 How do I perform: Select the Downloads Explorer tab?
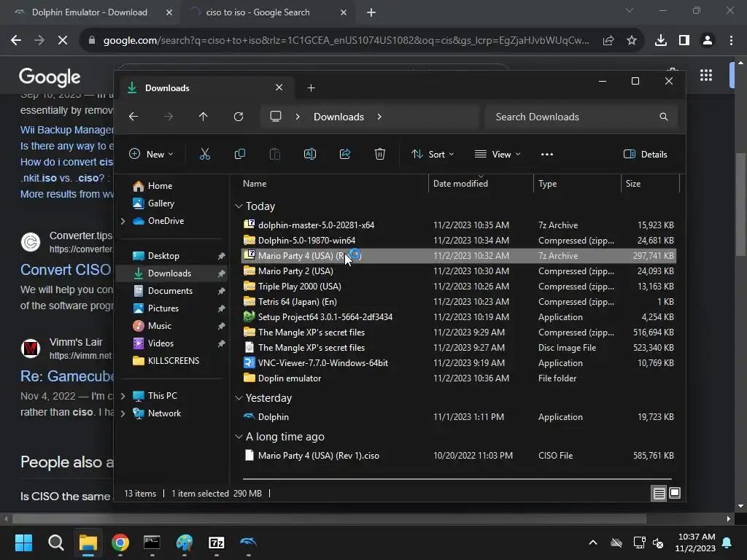click(205, 88)
